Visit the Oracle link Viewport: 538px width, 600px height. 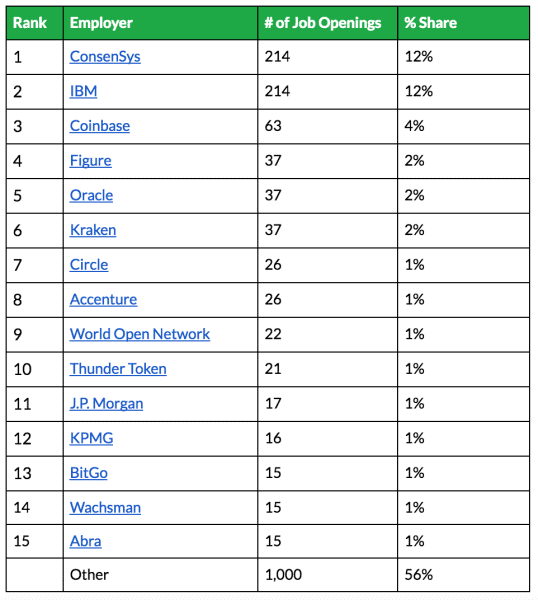coord(91,195)
